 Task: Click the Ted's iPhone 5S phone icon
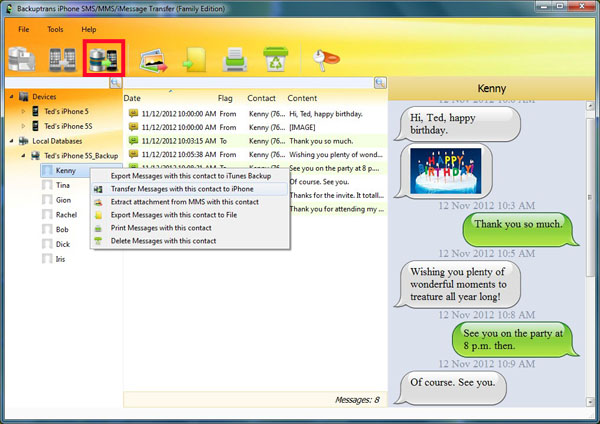(x=36, y=126)
